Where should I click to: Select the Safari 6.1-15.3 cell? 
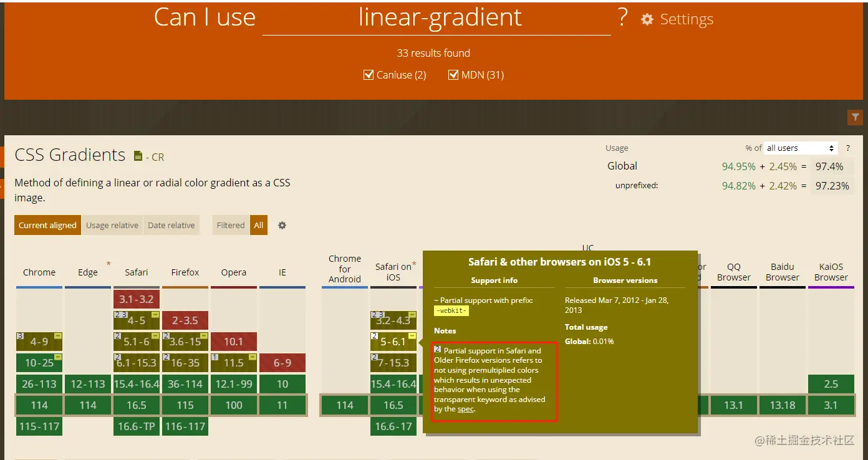[x=137, y=363]
